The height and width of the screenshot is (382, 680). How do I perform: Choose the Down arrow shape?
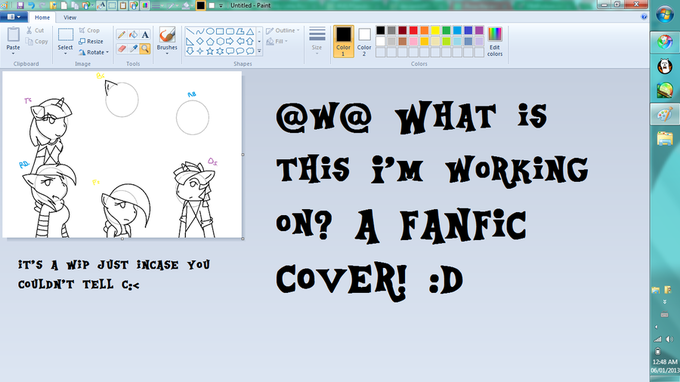[x=190, y=51]
